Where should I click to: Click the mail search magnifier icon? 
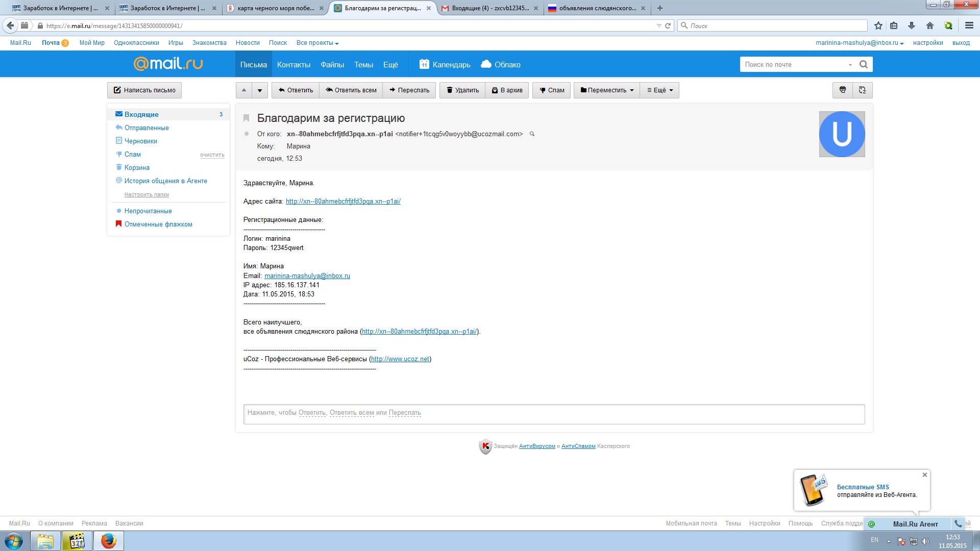tap(863, 64)
